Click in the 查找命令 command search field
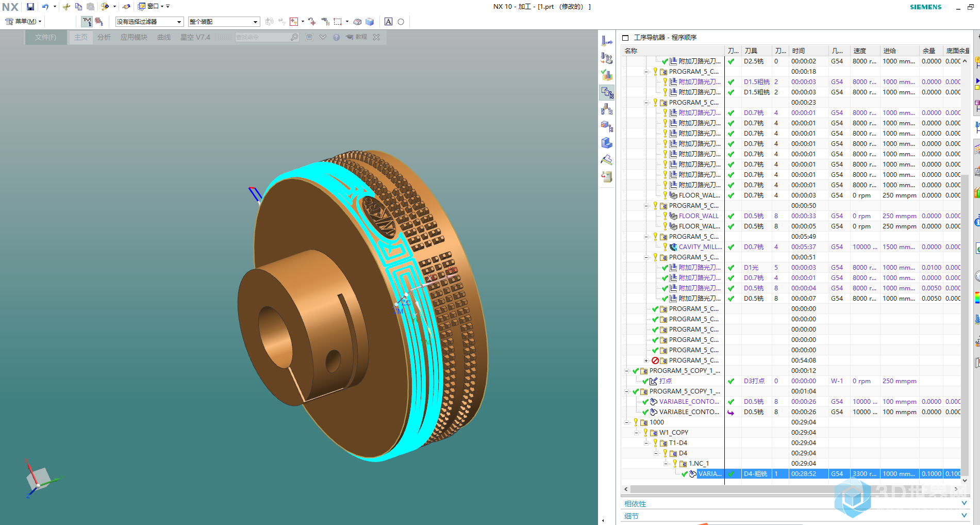980x525 pixels. coord(262,37)
